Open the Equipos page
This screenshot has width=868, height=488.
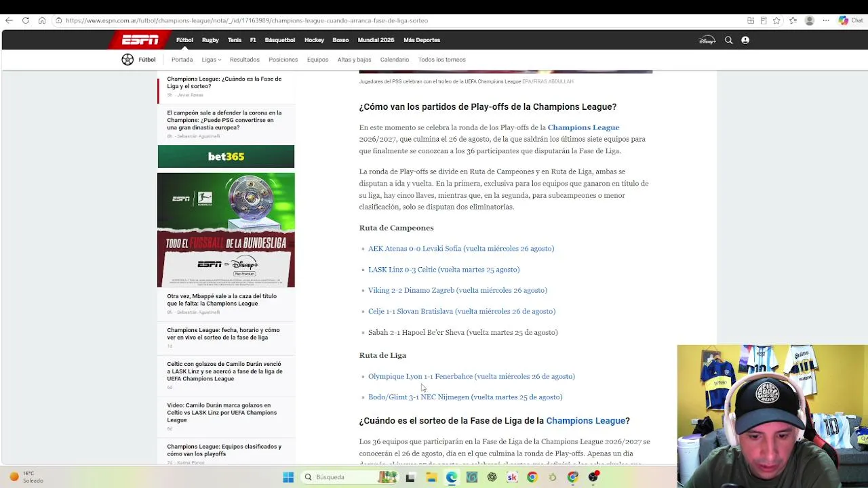(317, 60)
